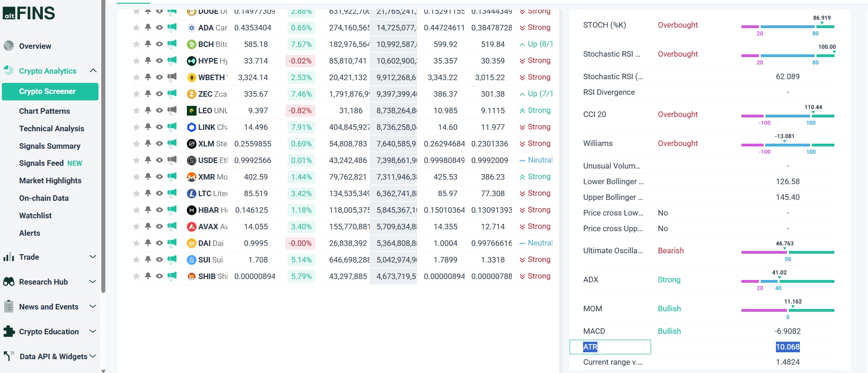This screenshot has width=868, height=373.
Task: Toggle the eye icon for WBETH
Action: pyautogui.click(x=159, y=77)
